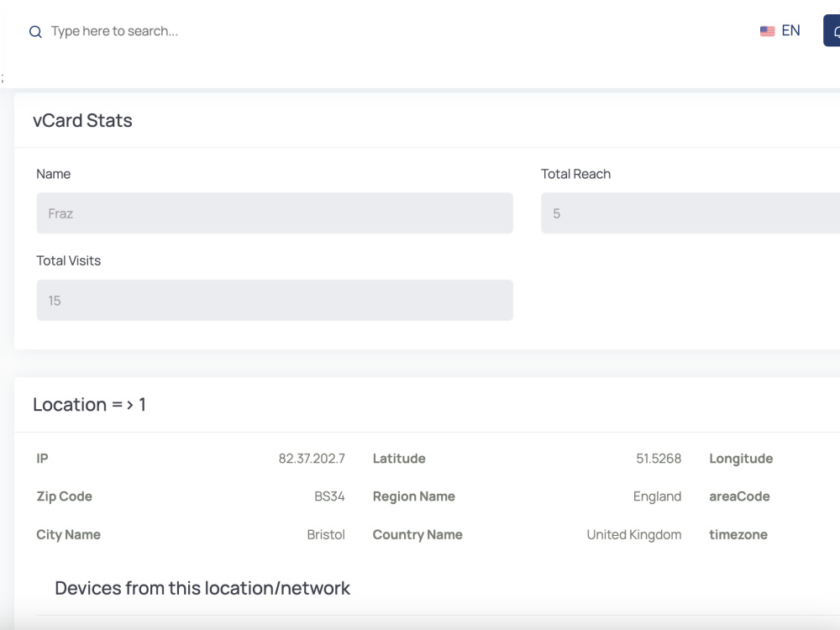840x630 pixels.
Task: Toggle the Devices from this location/network section
Action: tap(202, 588)
